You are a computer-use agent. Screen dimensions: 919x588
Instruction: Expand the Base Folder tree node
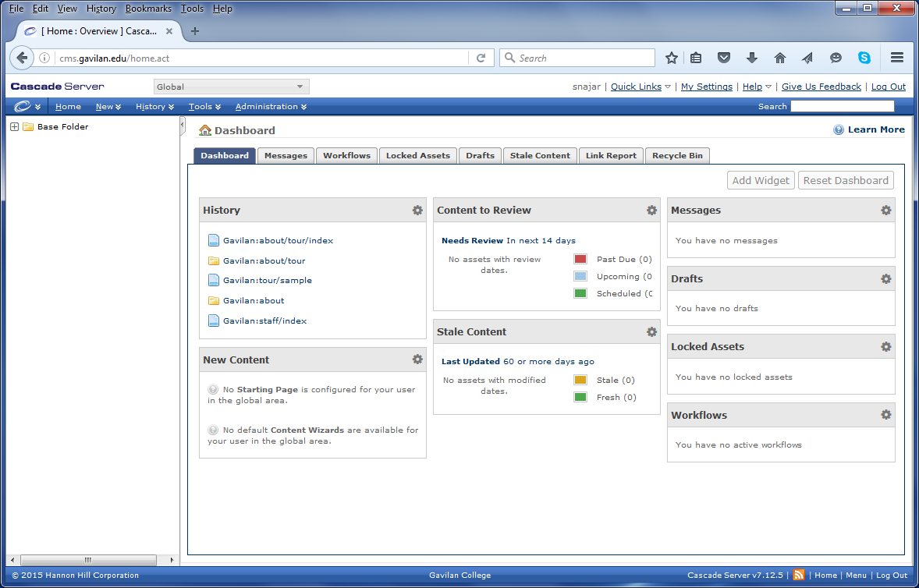point(14,127)
